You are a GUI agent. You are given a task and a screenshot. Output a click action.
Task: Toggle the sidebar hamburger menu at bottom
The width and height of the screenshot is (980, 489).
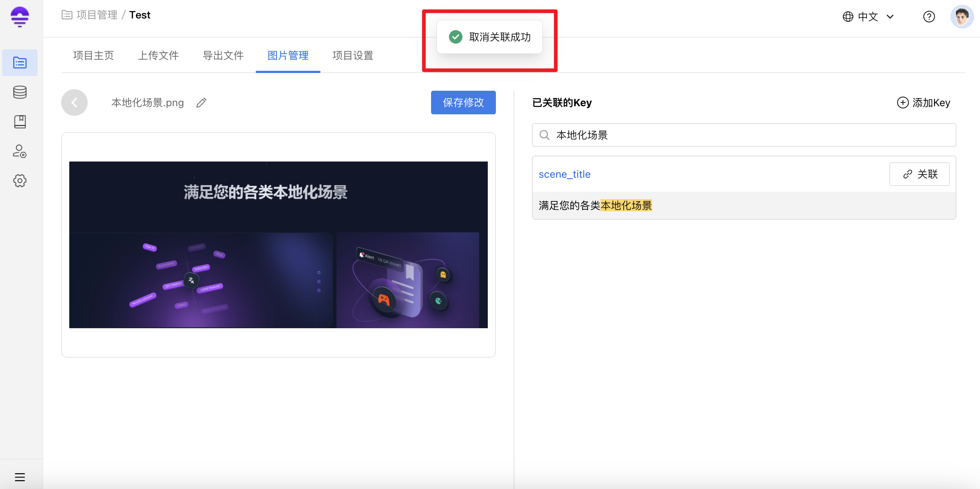[x=20, y=477]
